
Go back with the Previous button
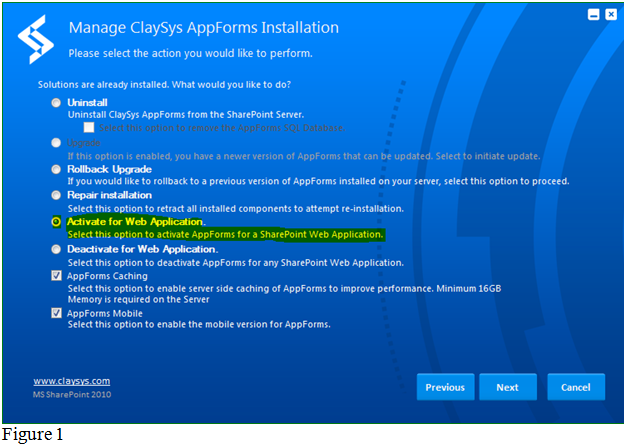(445, 387)
